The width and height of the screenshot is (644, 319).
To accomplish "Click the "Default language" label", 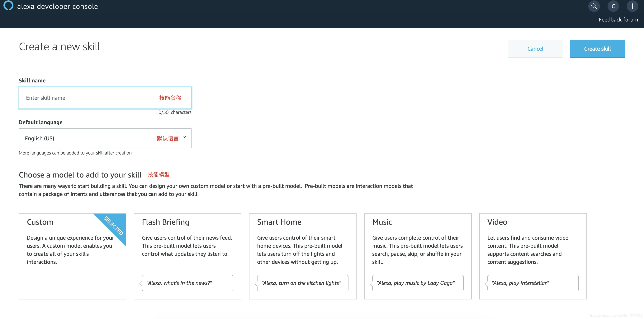I will 41,122.
